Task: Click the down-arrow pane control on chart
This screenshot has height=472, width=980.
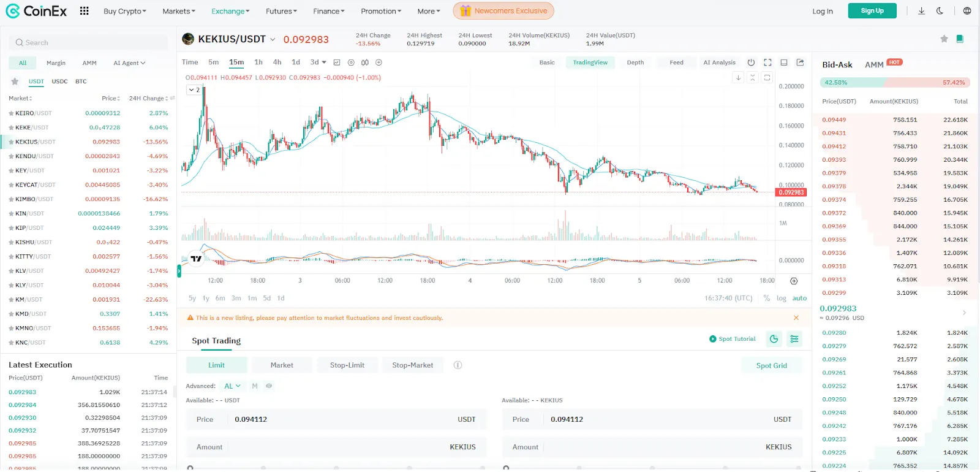Action: point(739,77)
